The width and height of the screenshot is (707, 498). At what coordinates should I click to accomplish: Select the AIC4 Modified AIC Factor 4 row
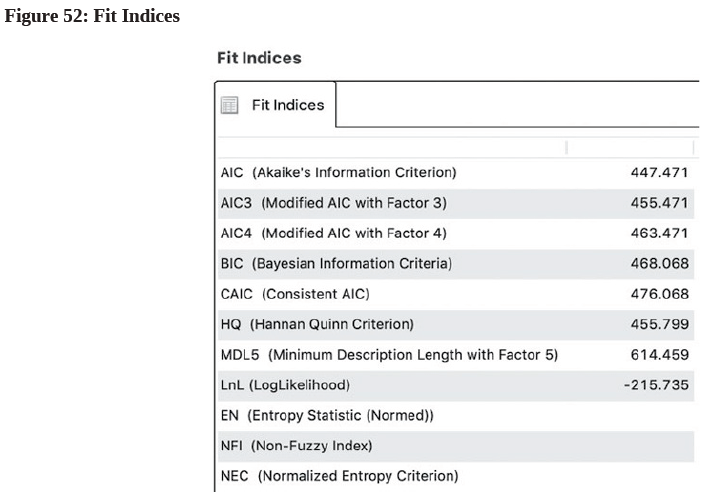coord(456,233)
